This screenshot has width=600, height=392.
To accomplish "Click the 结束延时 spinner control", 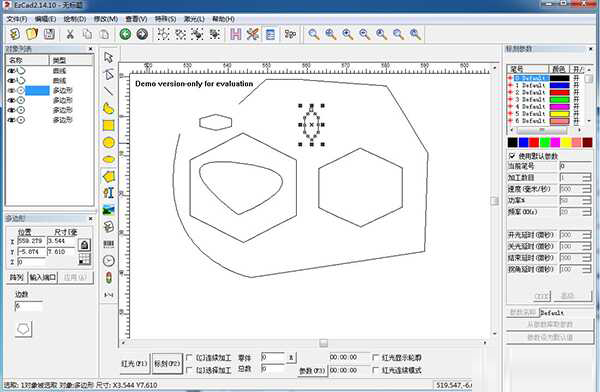I will click(x=587, y=258).
